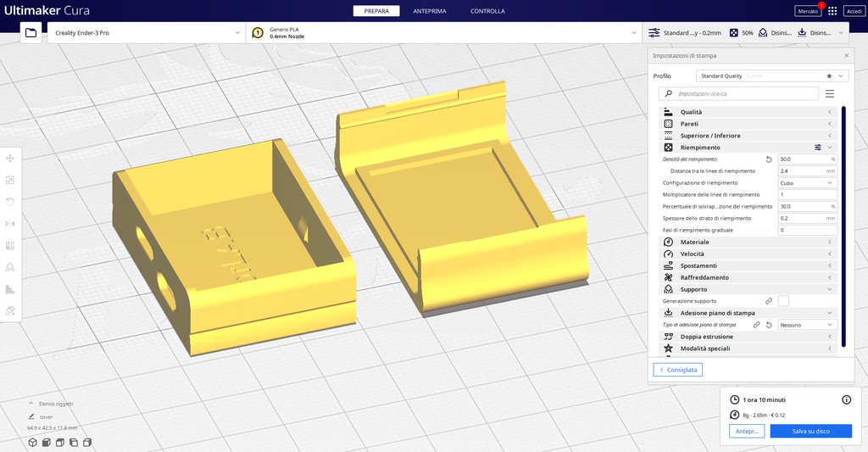Click the open file folder icon
868x452 pixels.
[31, 33]
